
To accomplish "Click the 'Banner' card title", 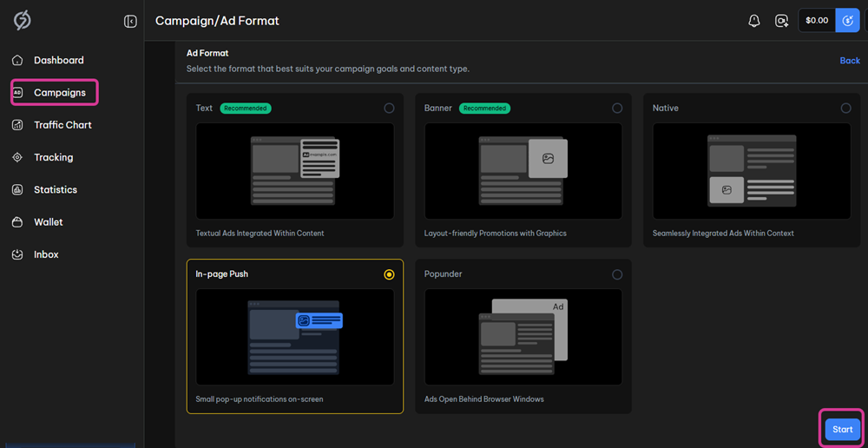I will 438,108.
